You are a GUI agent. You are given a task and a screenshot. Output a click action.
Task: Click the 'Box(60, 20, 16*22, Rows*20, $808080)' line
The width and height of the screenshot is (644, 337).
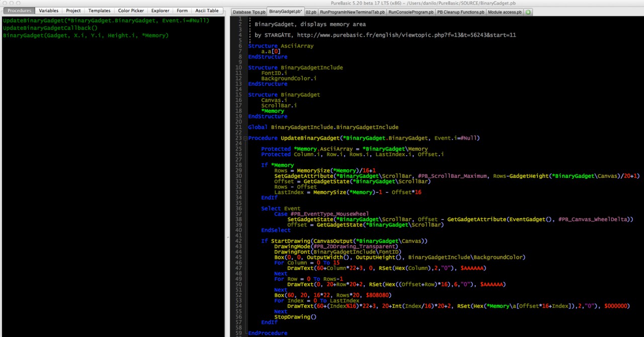[333, 295]
